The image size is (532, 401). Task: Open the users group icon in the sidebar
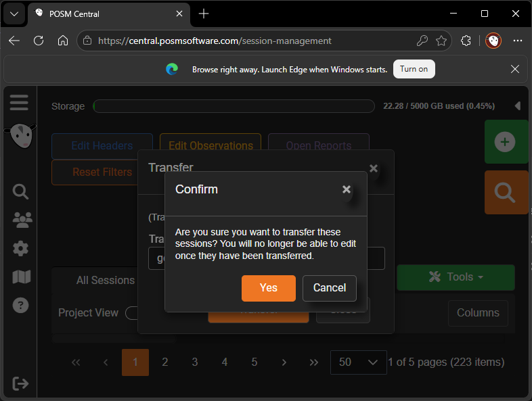click(x=22, y=220)
